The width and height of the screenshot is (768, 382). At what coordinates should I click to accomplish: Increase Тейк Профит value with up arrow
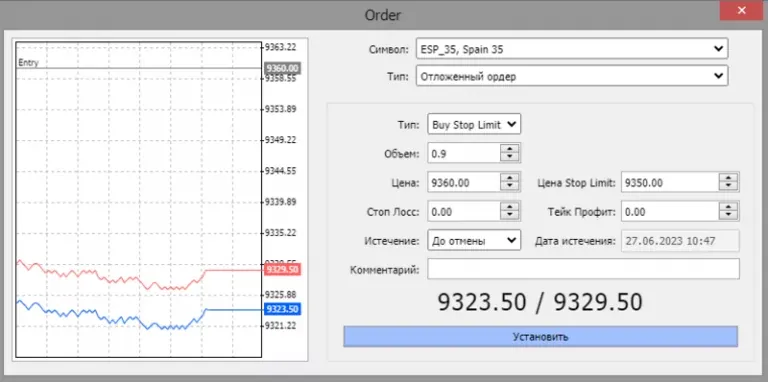(x=728, y=207)
